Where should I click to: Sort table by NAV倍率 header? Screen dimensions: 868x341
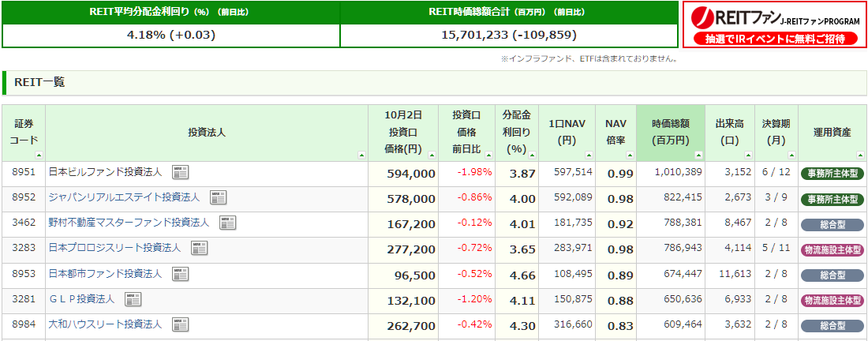point(615,133)
